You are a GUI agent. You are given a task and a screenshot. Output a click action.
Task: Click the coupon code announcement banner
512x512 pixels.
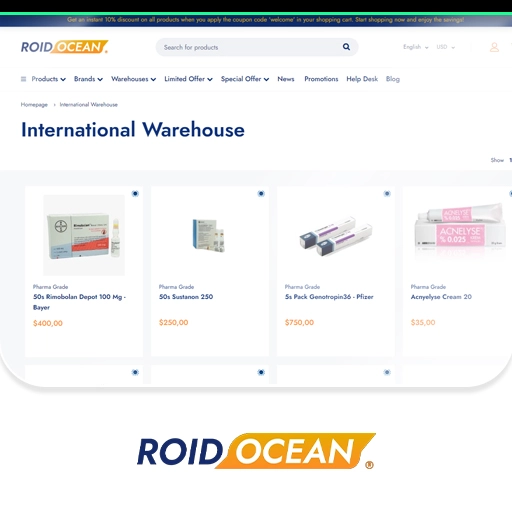256,20
